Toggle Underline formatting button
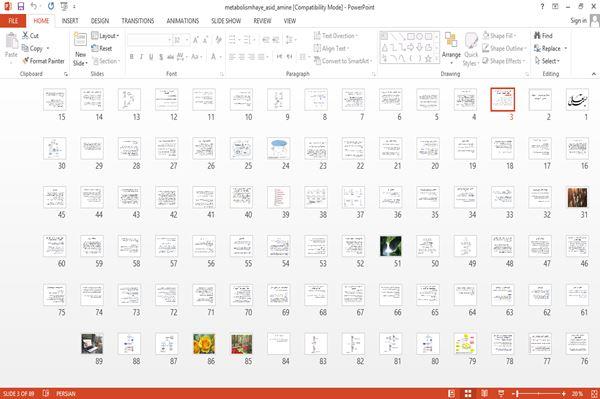The width and height of the screenshot is (600, 399). point(151,57)
